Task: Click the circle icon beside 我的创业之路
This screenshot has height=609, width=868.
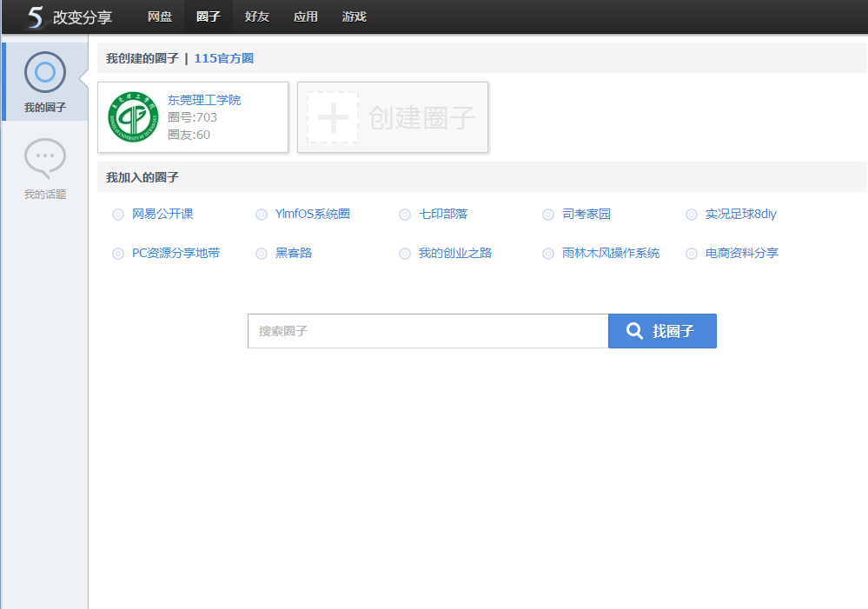Action: pyautogui.click(x=405, y=254)
